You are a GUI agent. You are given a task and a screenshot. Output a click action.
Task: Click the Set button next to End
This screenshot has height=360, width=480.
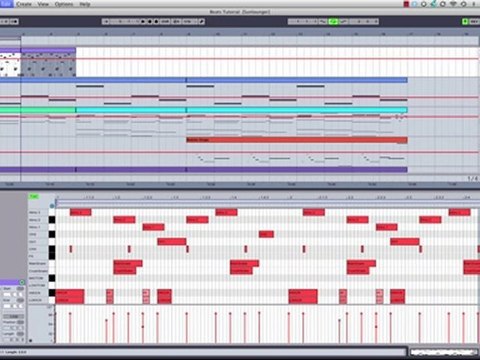point(20,300)
